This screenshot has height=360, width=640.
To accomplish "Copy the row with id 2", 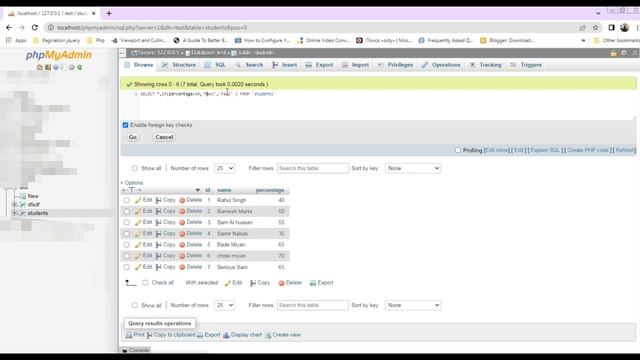I will pos(166,211).
